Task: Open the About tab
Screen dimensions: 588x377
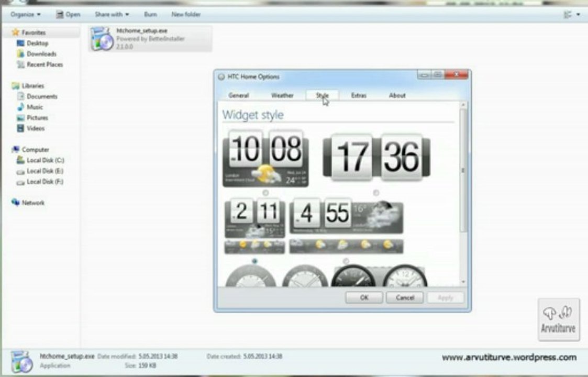Action: point(397,95)
